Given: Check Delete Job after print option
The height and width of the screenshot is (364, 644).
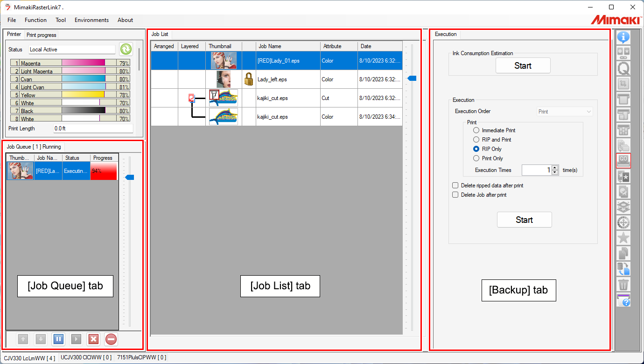Looking at the screenshot, I should pos(455,194).
